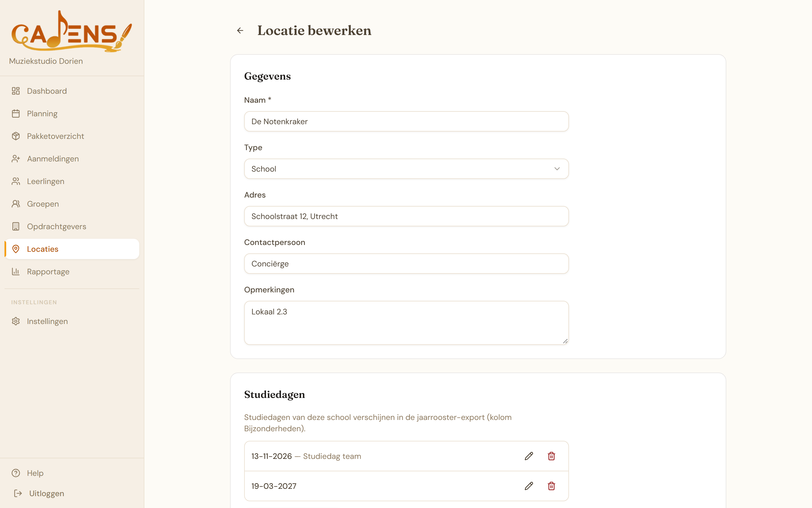Click the Leerlingen people icon

[x=16, y=181]
